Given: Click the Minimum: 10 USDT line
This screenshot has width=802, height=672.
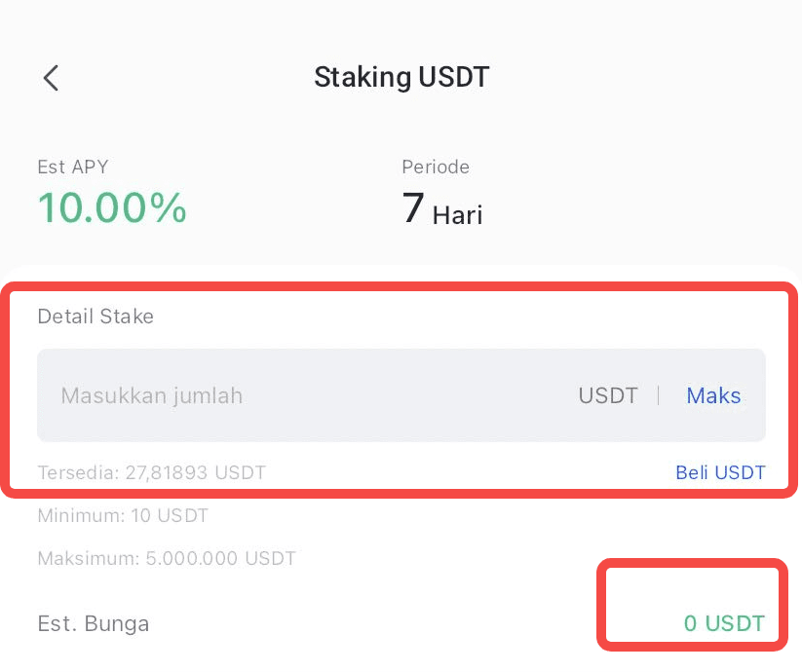Looking at the screenshot, I should point(123,515).
